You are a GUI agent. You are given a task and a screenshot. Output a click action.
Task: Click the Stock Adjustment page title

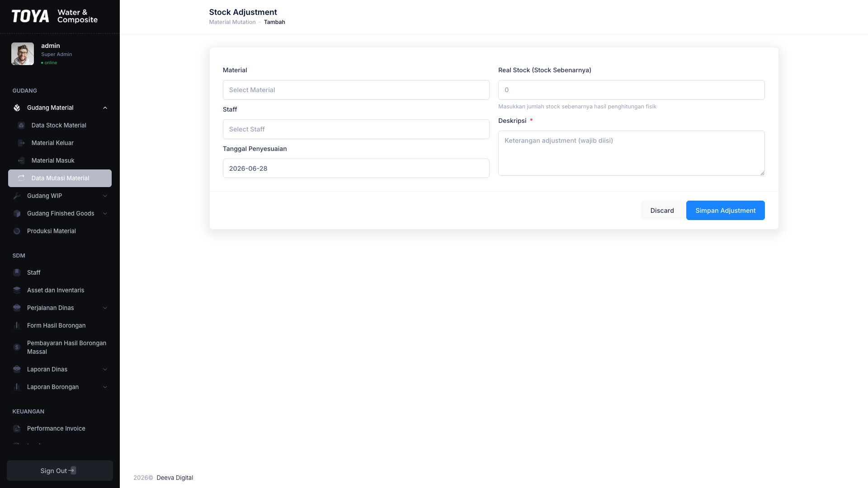point(243,12)
